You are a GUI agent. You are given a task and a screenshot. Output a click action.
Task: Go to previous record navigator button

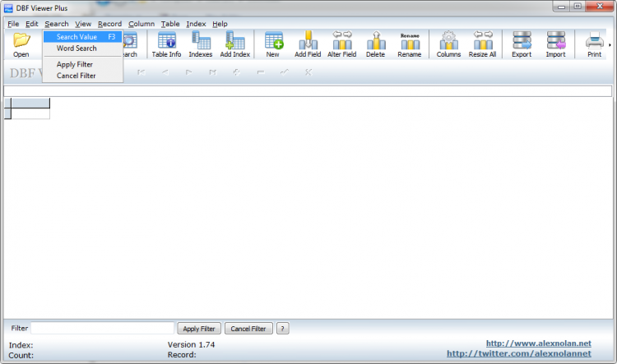coord(165,72)
